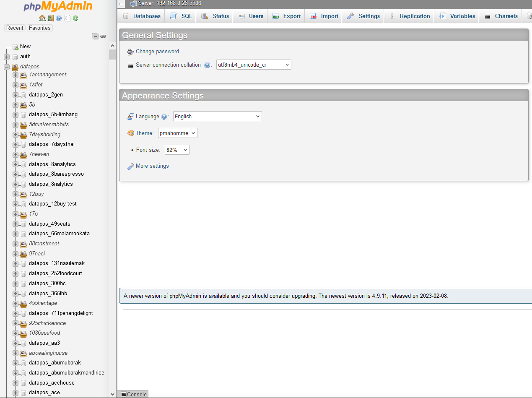Image resolution: width=532 pixels, height=398 pixels.
Task: Click the Change password link
Action: [157, 52]
